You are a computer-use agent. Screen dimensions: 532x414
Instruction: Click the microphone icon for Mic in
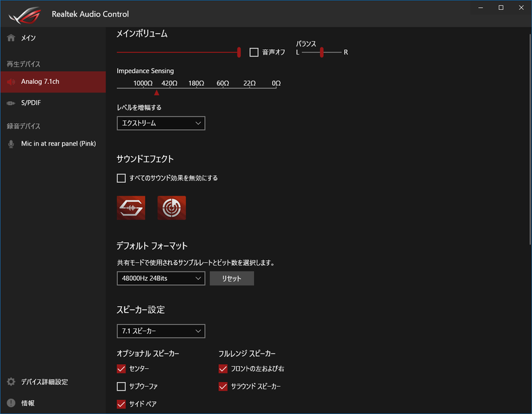pyautogui.click(x=11, y=144)
